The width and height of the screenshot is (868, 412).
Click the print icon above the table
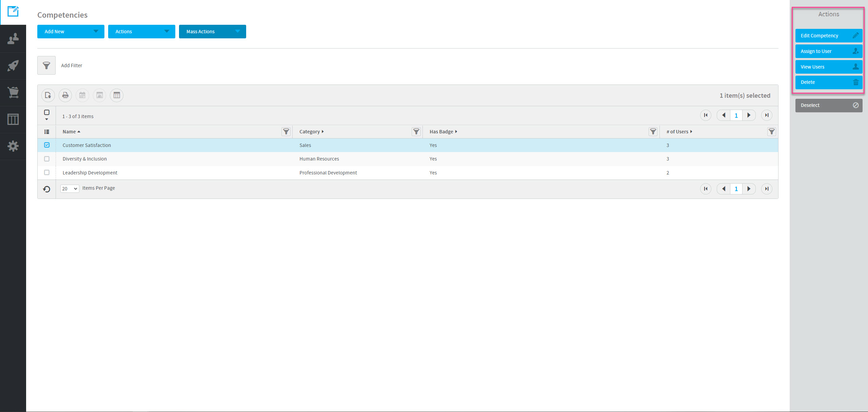[65, 95]
